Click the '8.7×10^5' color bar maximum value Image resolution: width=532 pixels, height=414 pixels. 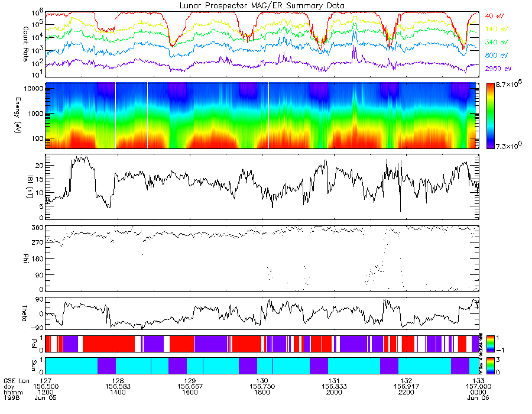point(508,84)
